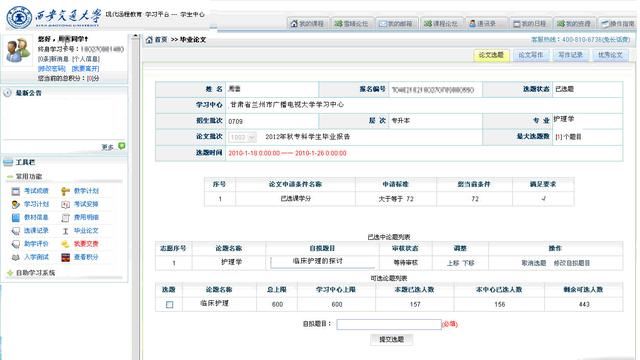
Task: Open the red 我要交费 item
Action: point(86,244)
